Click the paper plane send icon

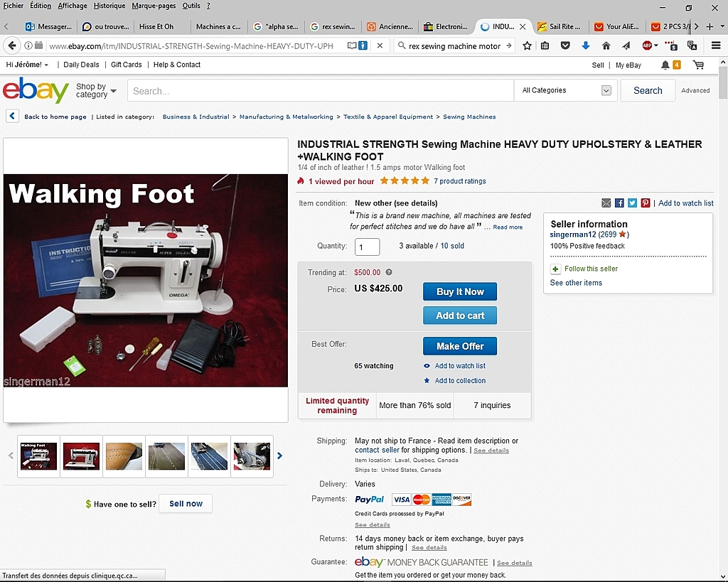626,45
